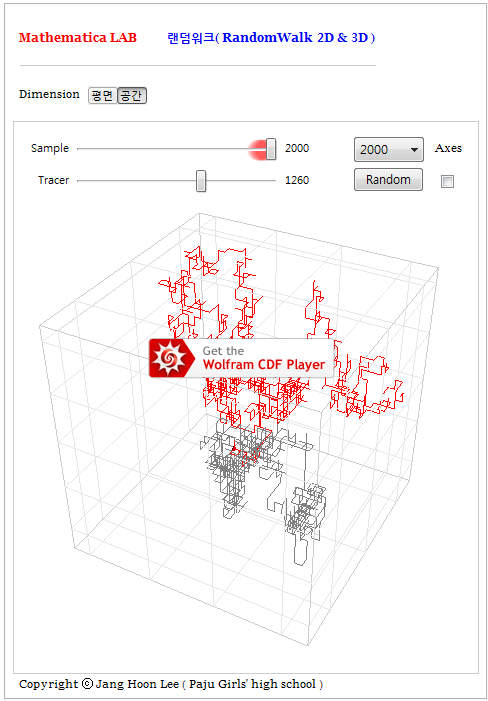
Task: Click the Sample slider track near its start
Action: [85, 149]
